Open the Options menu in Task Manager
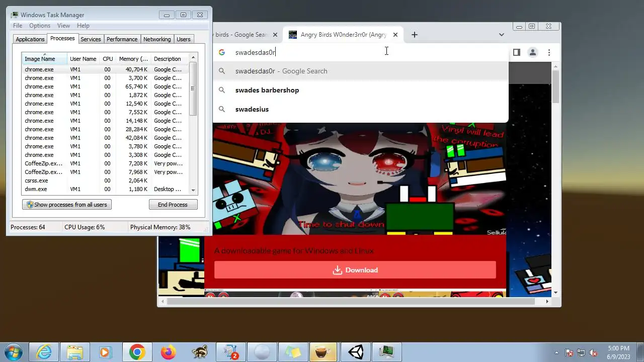The width and height of the screenshot is (644, 362). [x=40, y=26]
